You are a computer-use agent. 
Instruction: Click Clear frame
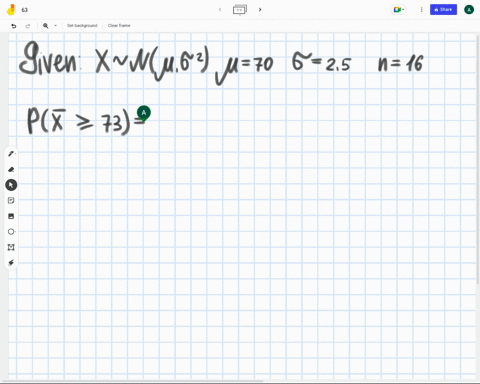[x=119, y=26]
